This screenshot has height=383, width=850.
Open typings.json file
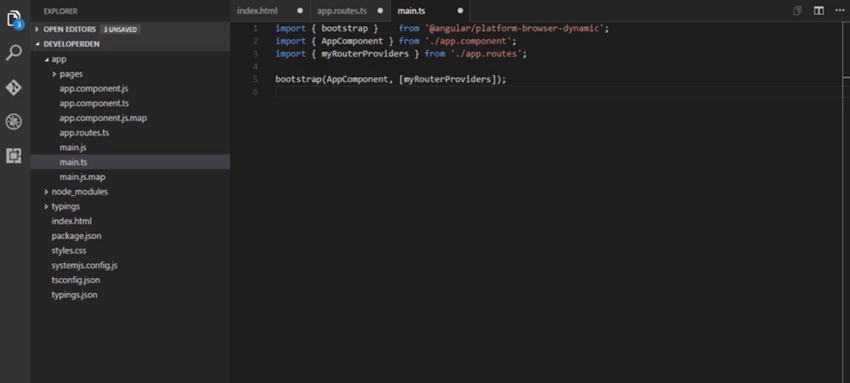(x=74, y=295)
